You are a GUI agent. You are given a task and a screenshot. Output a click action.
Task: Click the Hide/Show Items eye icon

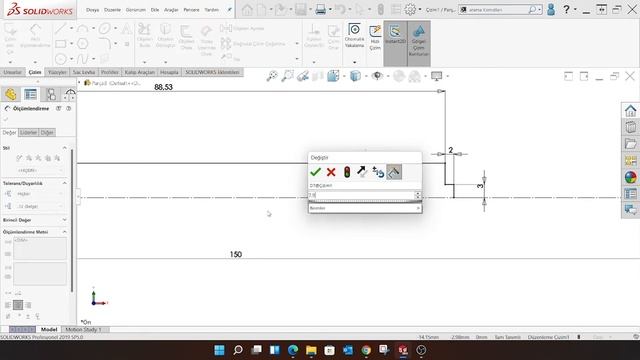[x=377, y=76]
